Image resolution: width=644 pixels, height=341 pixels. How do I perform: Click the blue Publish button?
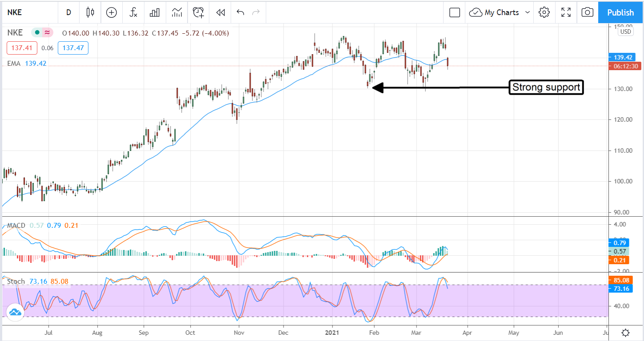coord(620,12)
